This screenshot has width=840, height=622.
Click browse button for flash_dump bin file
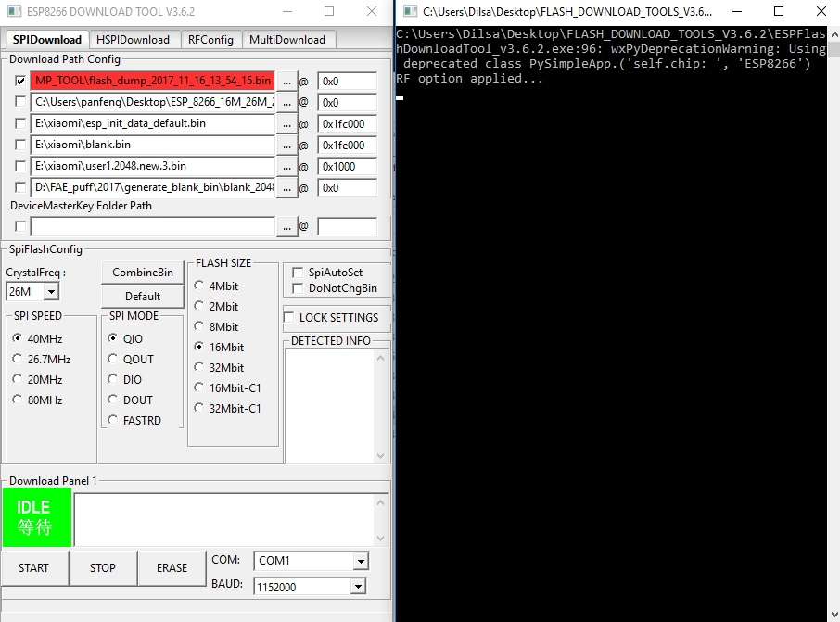(x=287, y=82)
